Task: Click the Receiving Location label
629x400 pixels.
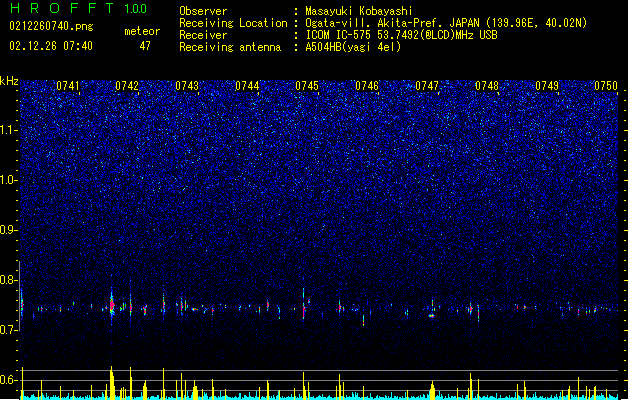Action: click(x=233, y=23)
